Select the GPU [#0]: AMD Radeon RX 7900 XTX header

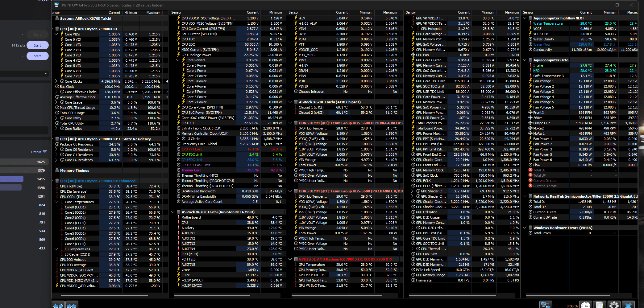[345, 259]
